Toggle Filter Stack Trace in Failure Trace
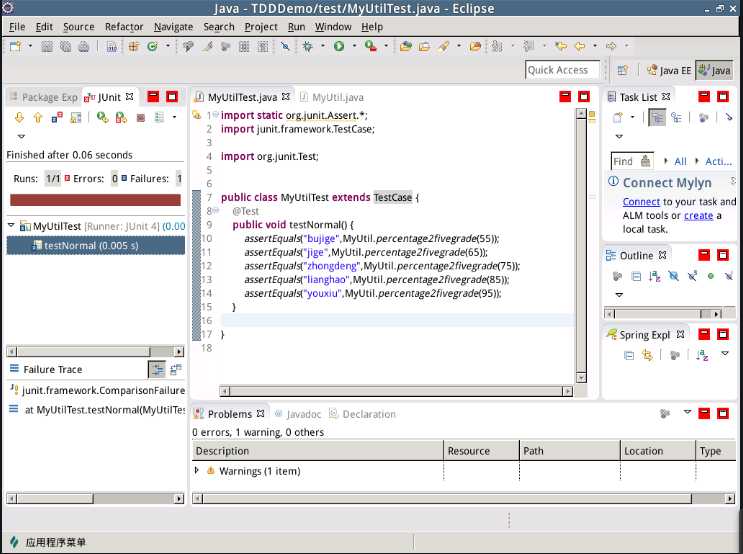Image resolution: width=743 pixels, height=554 pixels. coord(157,369)
